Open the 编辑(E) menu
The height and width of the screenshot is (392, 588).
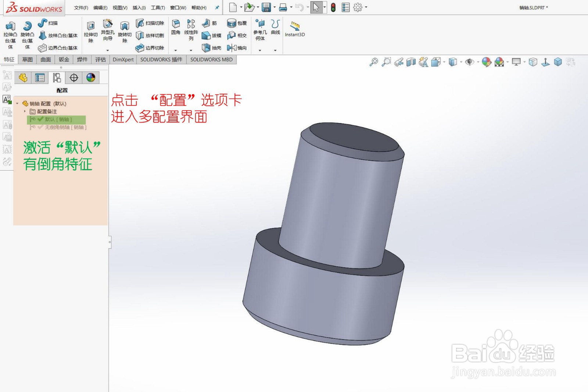click(x=100, y=8)
